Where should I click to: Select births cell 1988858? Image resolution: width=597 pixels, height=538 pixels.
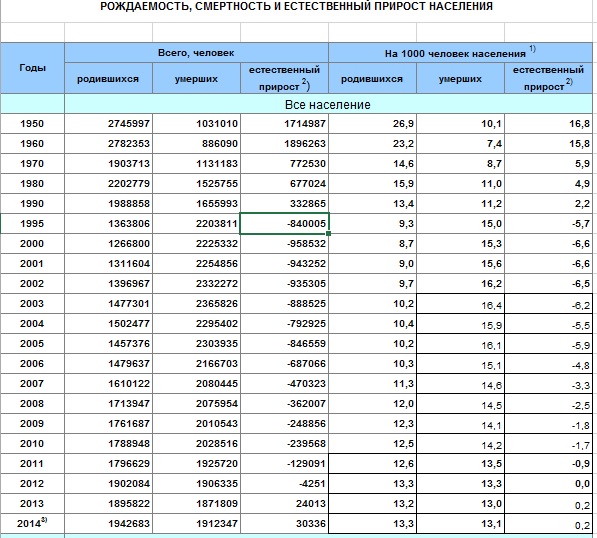pyautogui.click(x=109, y=203)
